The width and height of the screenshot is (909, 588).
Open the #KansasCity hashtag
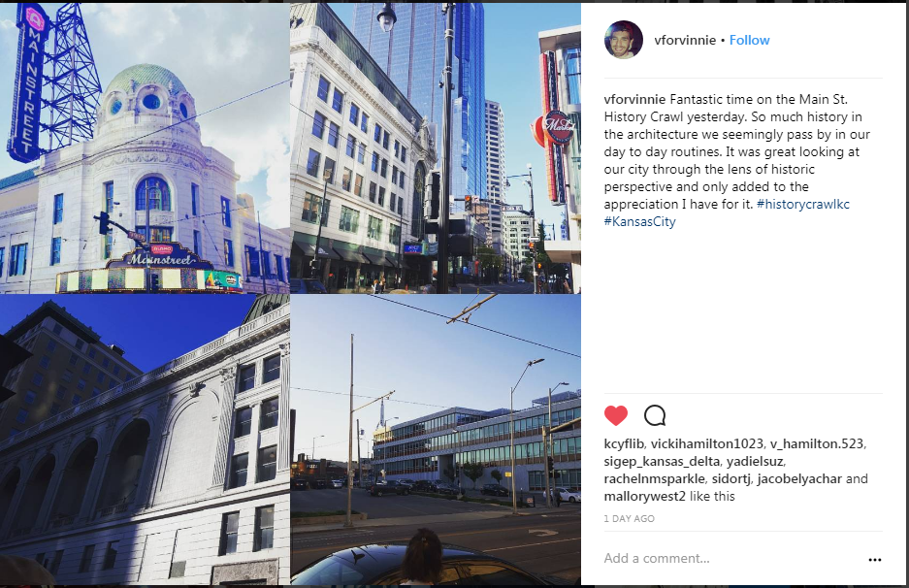click(x=640, y=221)
